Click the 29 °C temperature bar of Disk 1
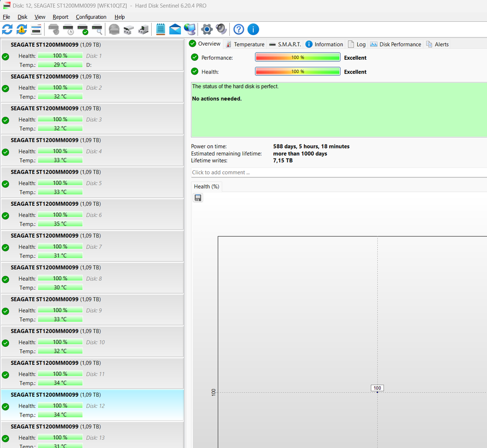The image size is (487, 448). pyautogui.click(x=60, y=64)
